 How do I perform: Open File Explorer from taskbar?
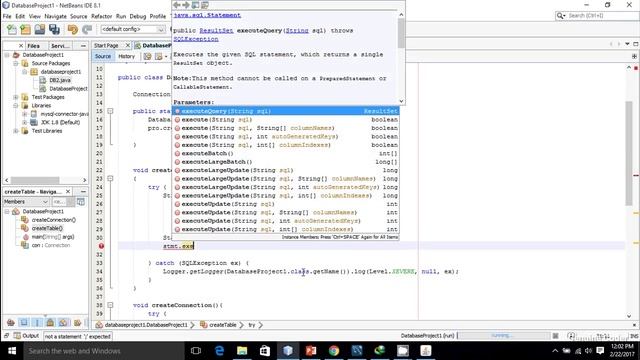point(242,351)
